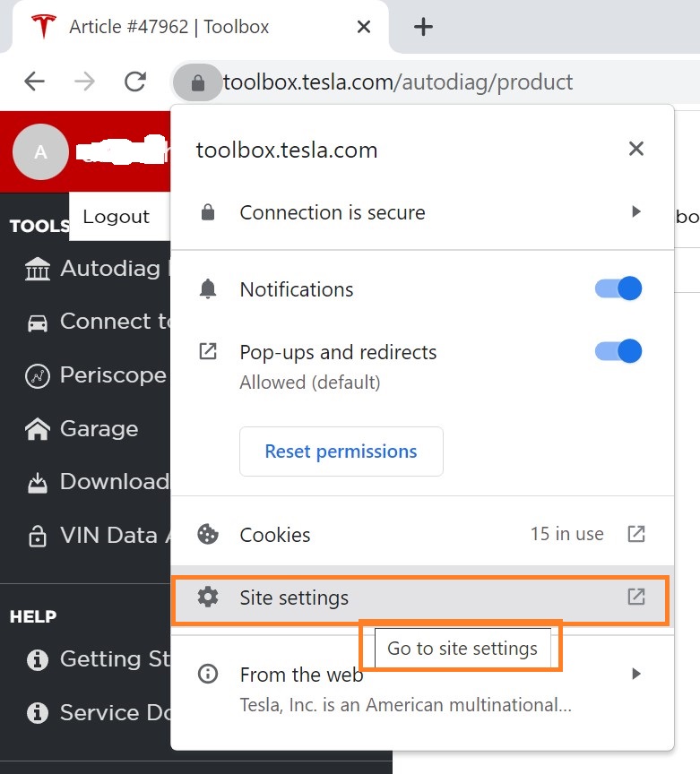The height and width of the screenshot is (774, 700).
Task: Click the user avatar circle labeled A
Action: (x=40, y=152)
